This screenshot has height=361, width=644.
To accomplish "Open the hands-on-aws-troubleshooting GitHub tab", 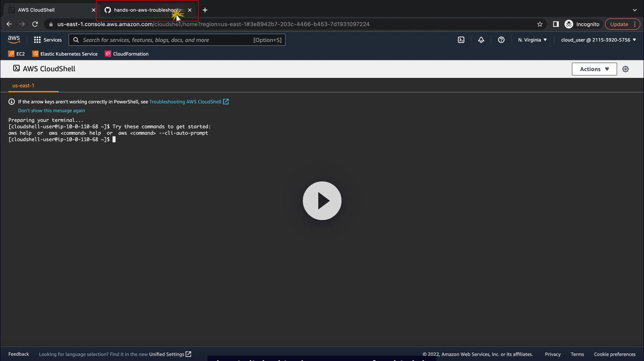I will tap(147, 10).
